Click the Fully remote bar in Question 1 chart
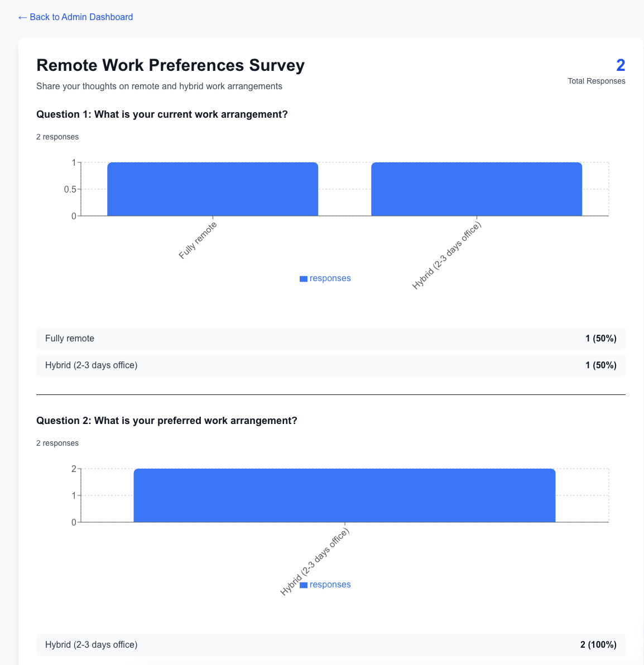Image resolution: width=644 pixels, height=665 pixels. click(213, 189)
